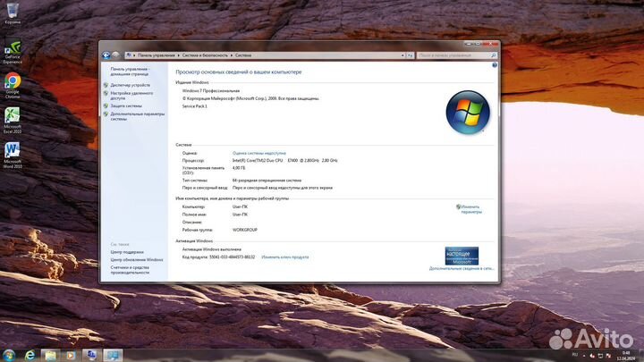Open Windows Explorer folder in taskbar
The image size is (644, 362).
point(50,356)
